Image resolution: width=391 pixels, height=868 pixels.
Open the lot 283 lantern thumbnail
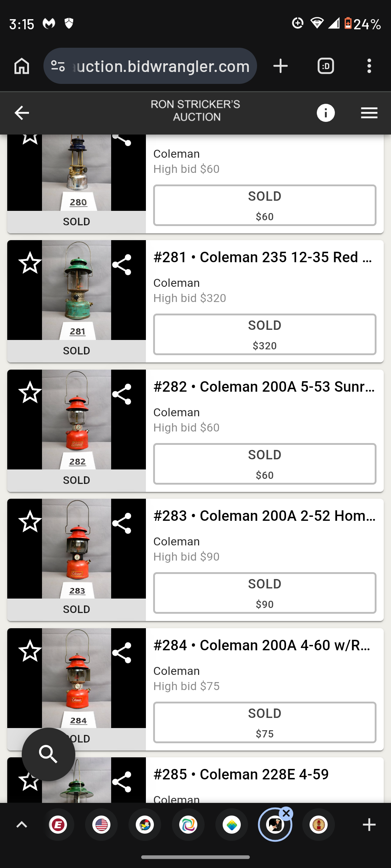click(76, 548)
